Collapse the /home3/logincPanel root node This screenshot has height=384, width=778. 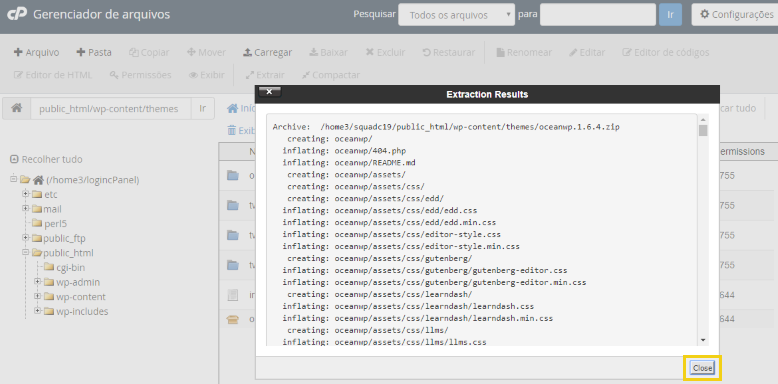coord(13,179)
